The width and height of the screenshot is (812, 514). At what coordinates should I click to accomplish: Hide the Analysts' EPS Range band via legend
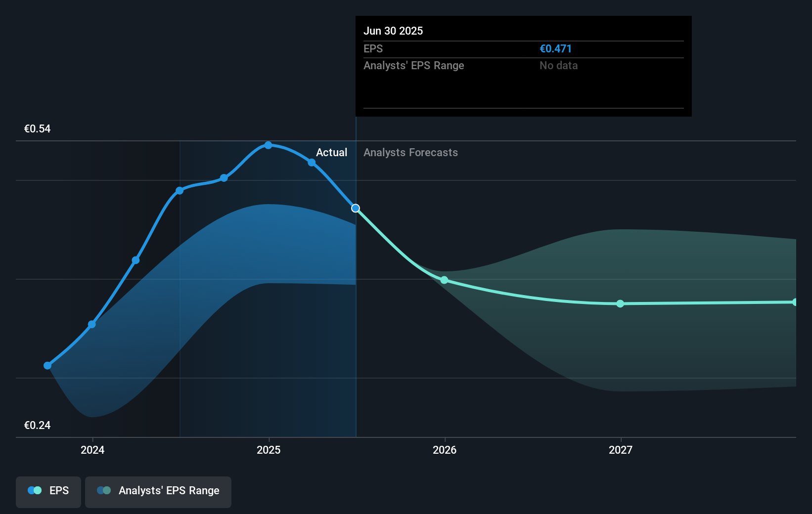pos(158,492)
